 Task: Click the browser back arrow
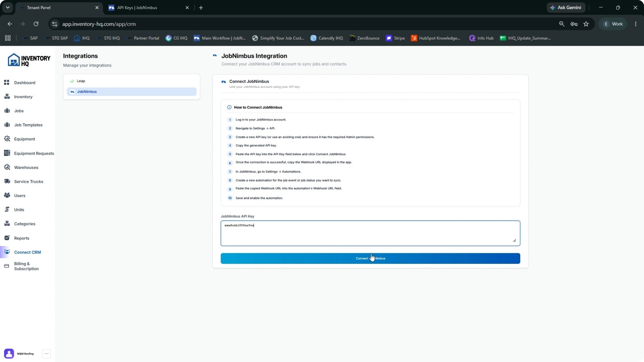tap(10, 24)
